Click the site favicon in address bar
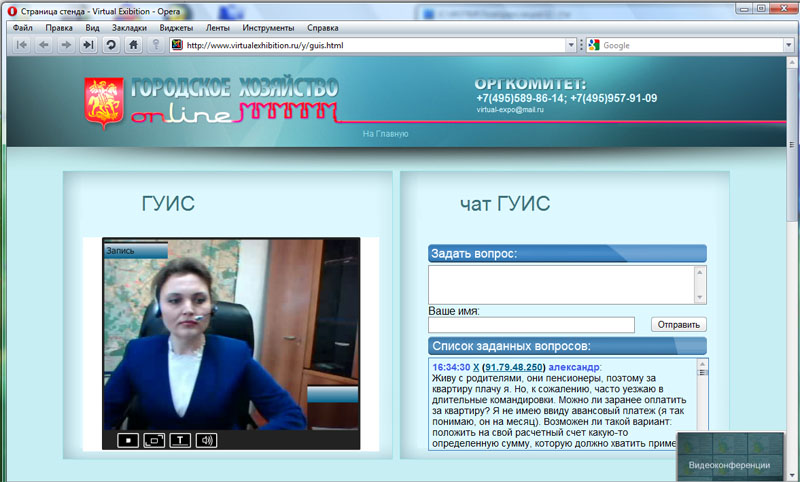The height and width of the screenshot is (482, 800). click(177, 45)
